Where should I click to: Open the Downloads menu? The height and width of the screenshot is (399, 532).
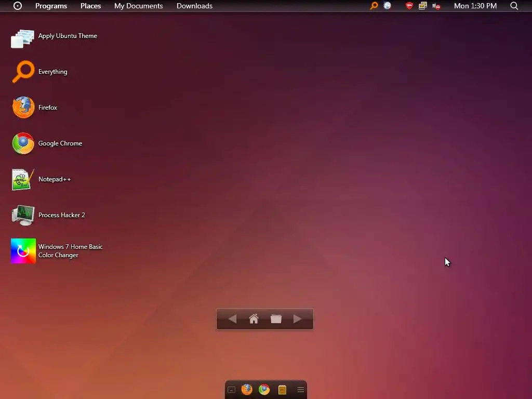coord(194,6)
